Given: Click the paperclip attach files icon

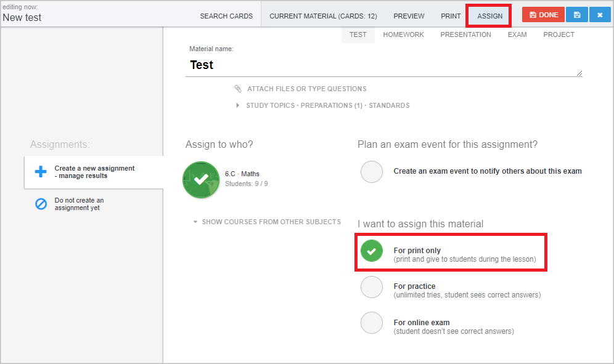Looking at the screenshot, I should pyautogui.click(x=238, y=89).
